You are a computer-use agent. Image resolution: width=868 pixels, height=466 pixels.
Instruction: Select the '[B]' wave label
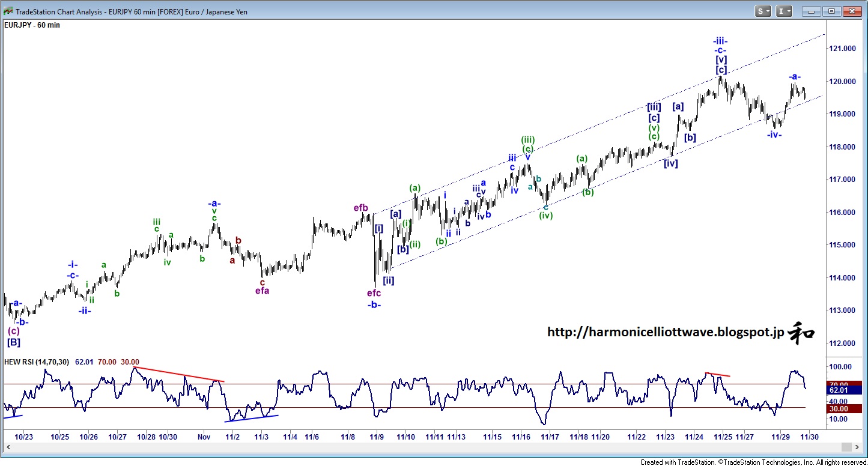[14, 342]
